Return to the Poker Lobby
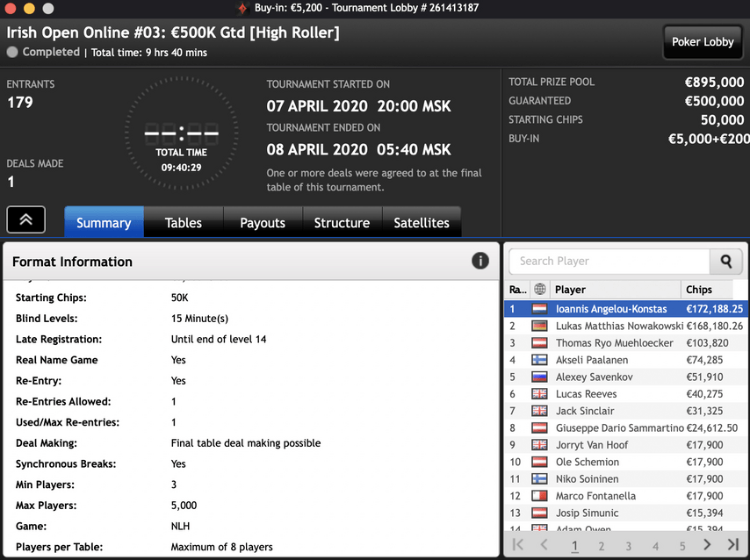 tap(703, 42)
